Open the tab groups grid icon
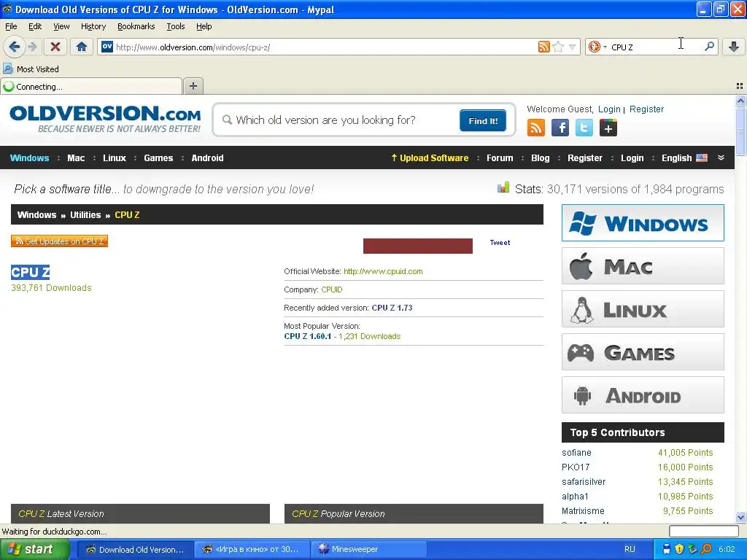The height and width of the screenshot is (560, 747). (740, 86)
